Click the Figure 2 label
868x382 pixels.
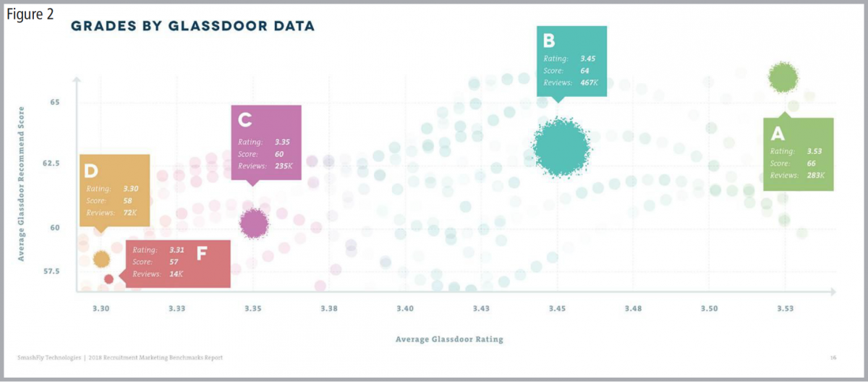(30, 14)
